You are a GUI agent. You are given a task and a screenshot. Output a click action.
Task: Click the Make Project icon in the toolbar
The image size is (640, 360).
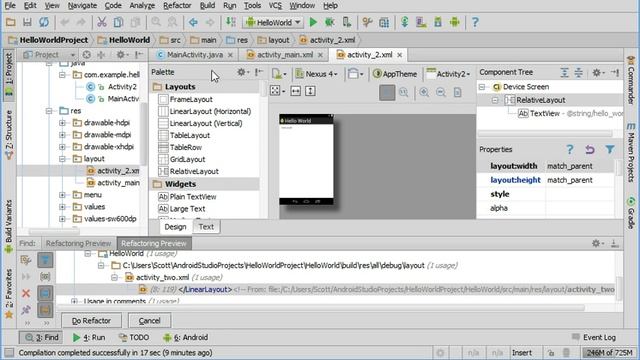tap(231, 22)
